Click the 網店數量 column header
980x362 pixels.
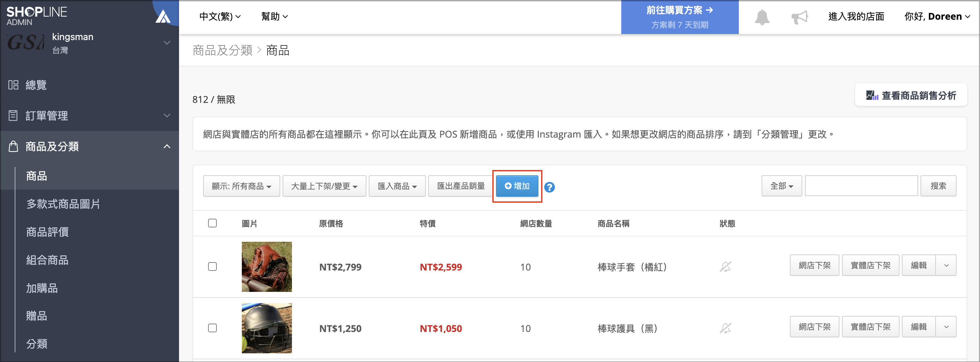point(536,223)
